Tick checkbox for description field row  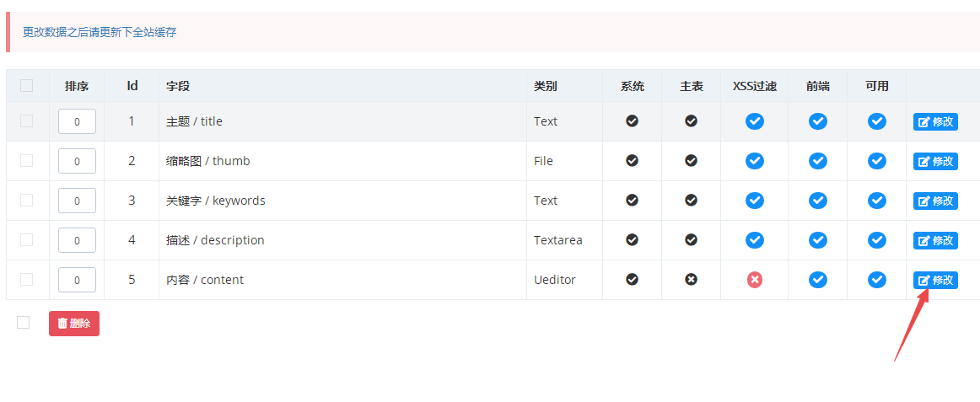(x=27, y=240)
